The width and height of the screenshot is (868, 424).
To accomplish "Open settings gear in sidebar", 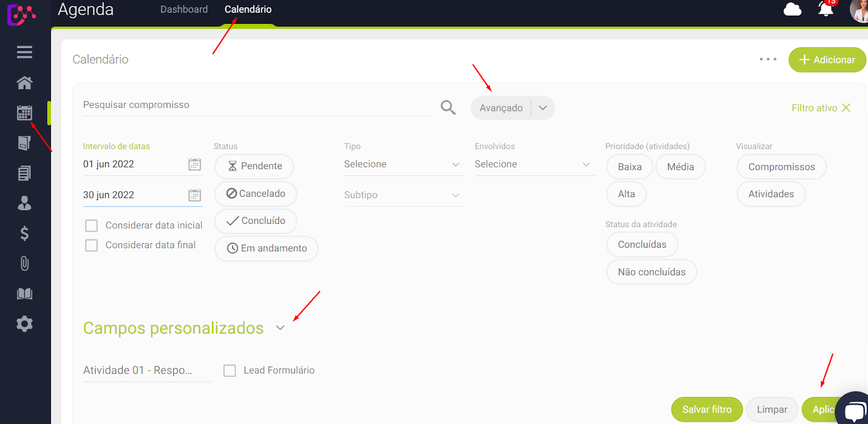I will (24, 324).
